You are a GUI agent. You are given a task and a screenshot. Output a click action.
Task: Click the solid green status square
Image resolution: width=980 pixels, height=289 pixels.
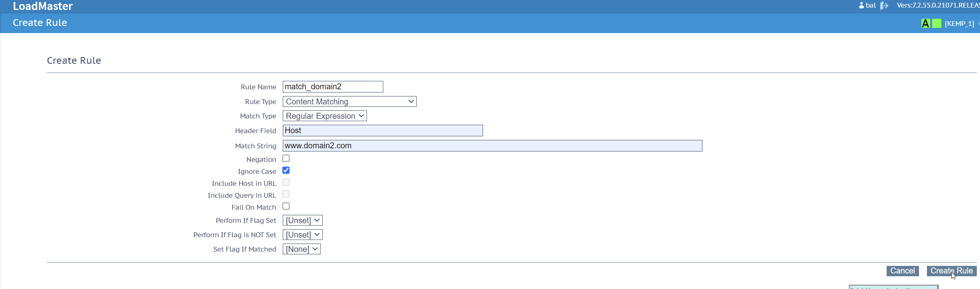click(x=937, y=24)
